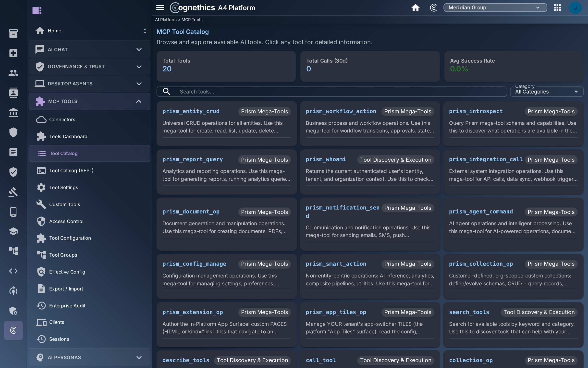The image size is (588, 368).
Task: Click into the Search tools field
Action: point(332,92)
